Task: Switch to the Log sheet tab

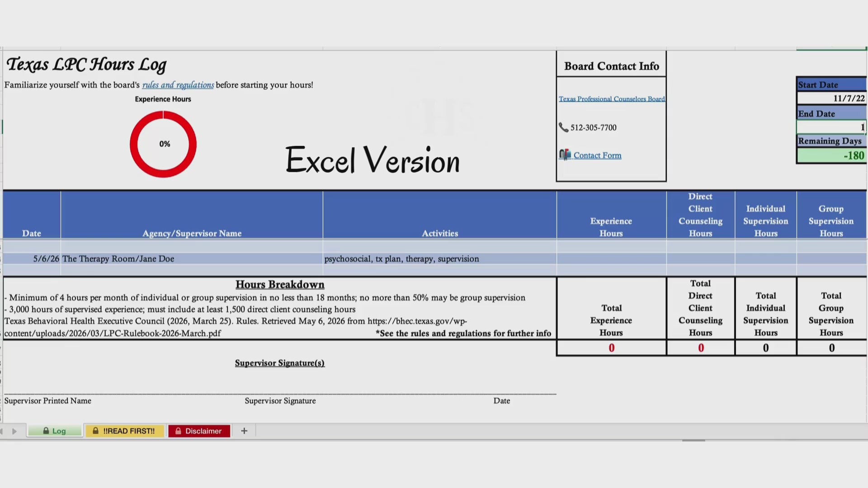Action: point(55,431)
